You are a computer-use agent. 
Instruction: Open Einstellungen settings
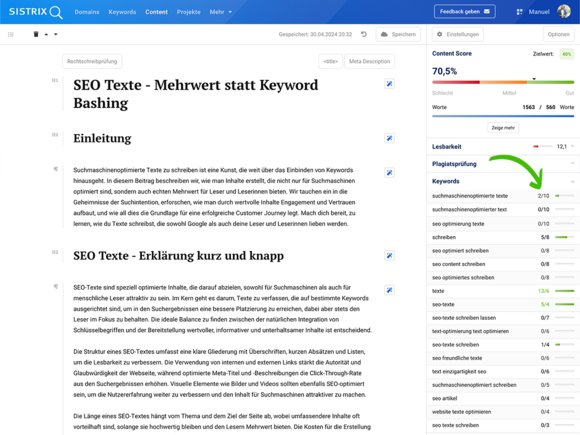[x=458, y=34]
